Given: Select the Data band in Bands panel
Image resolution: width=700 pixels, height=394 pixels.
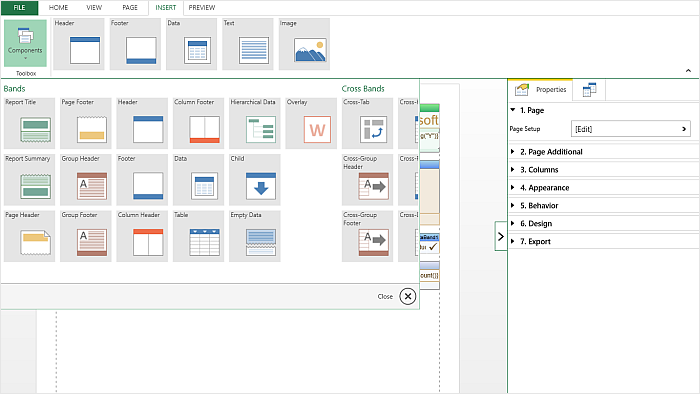Looking at the screenshot, I should 198,180.
